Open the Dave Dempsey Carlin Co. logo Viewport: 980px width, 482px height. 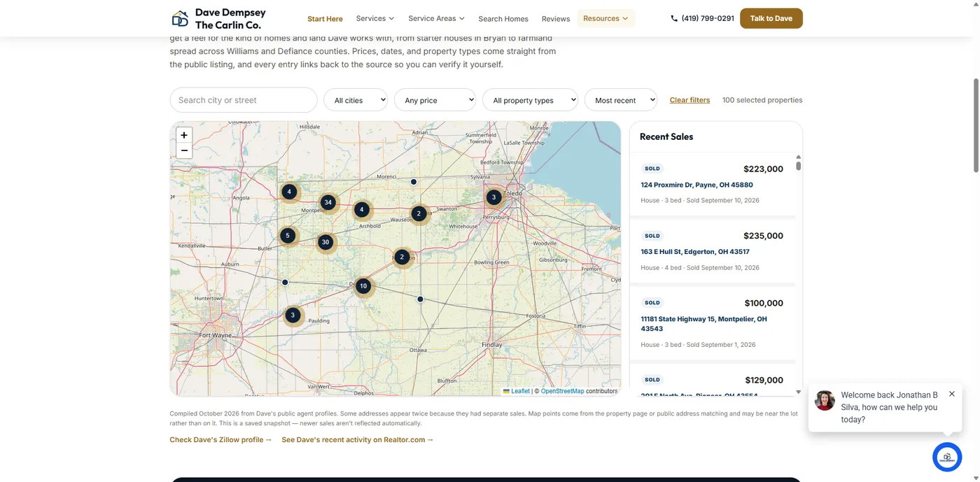(219, 19)
